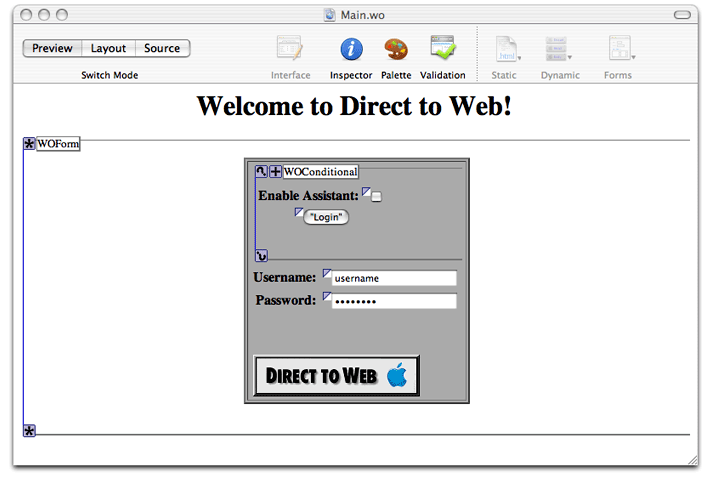Open the Dynamic elements dropdown
This screenshot has height=480, width=712.
558,49
